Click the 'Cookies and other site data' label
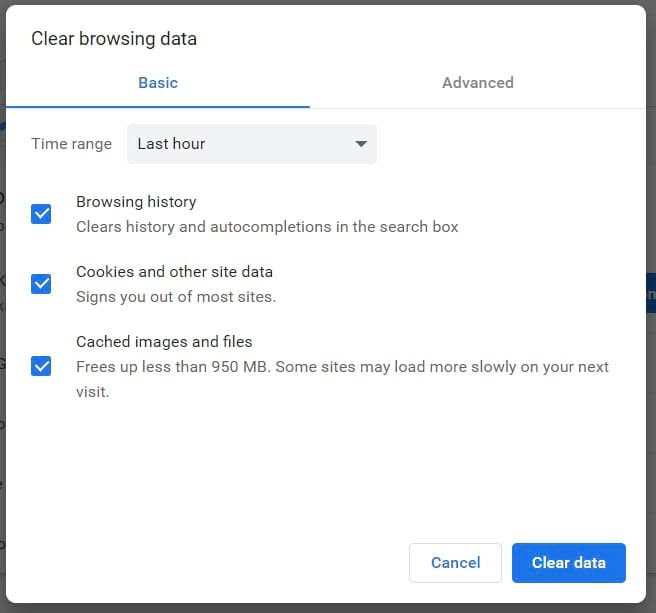656x613 pixels. (x=174, y=272)
